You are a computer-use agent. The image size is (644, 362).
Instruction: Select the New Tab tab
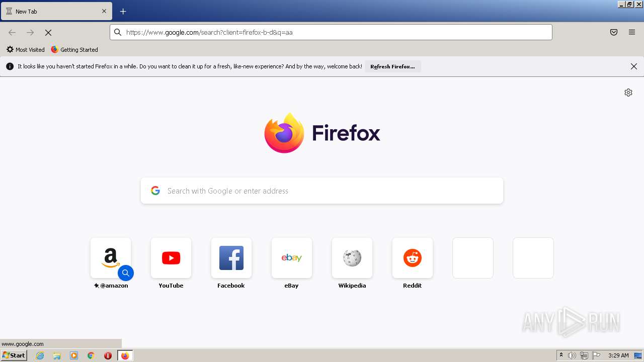tap(56, 11)
